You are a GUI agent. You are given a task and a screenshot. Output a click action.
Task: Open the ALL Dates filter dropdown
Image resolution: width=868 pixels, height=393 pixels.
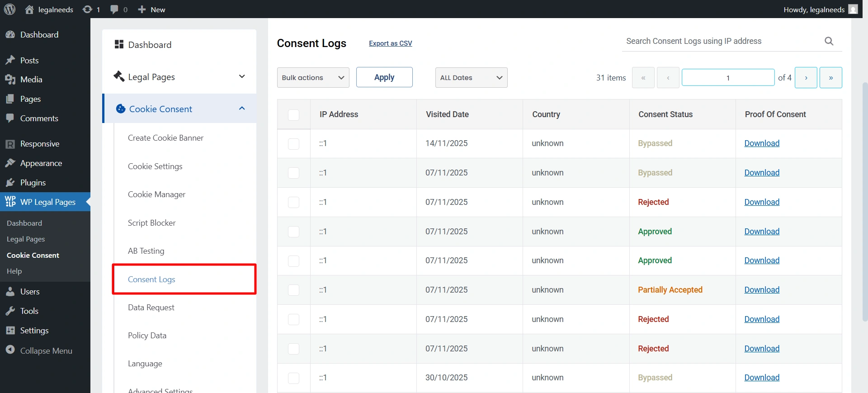471,78
